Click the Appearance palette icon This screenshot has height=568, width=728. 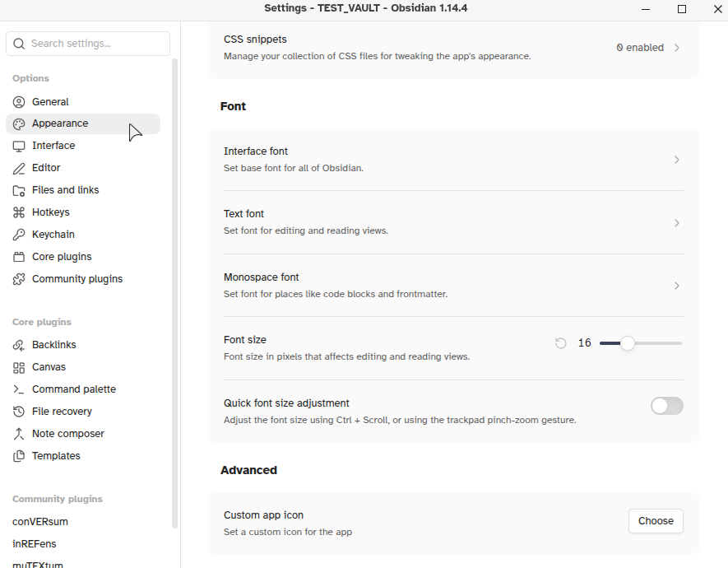click(x=19, y=124)
